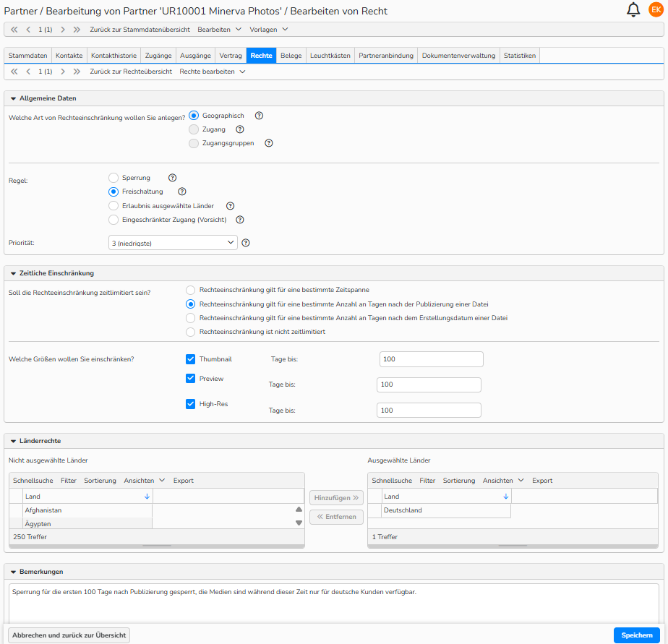Switch to the Stammdaten tab
The width and height of the screenshot is (668, 644).
click(27, 56)
